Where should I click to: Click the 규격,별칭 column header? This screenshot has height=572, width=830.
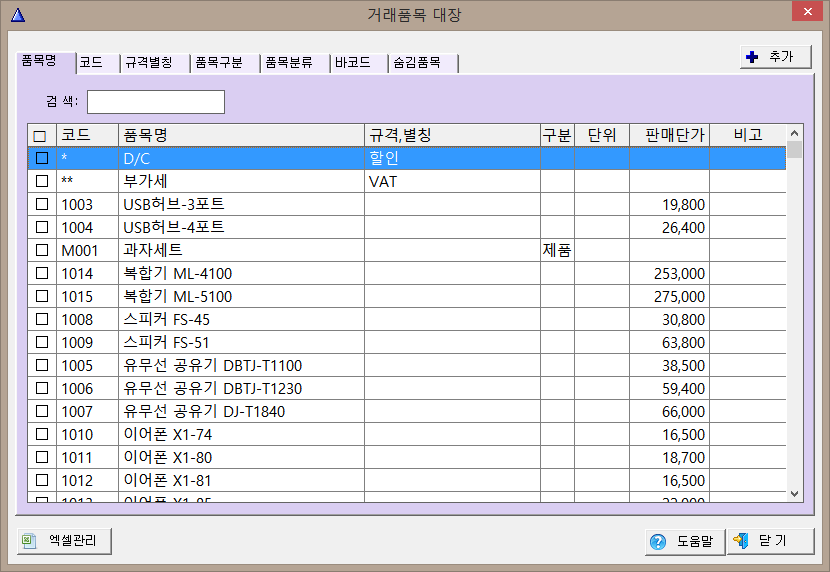pos(453,135)
